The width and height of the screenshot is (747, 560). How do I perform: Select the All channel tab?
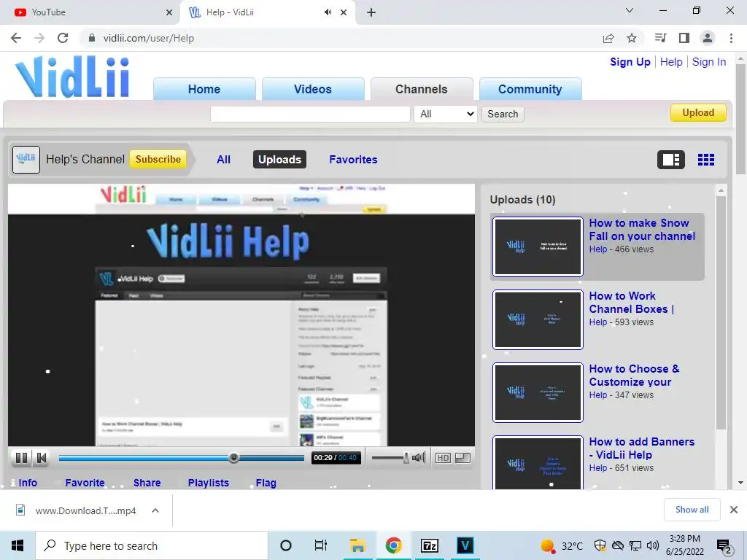tap(223, 160)
